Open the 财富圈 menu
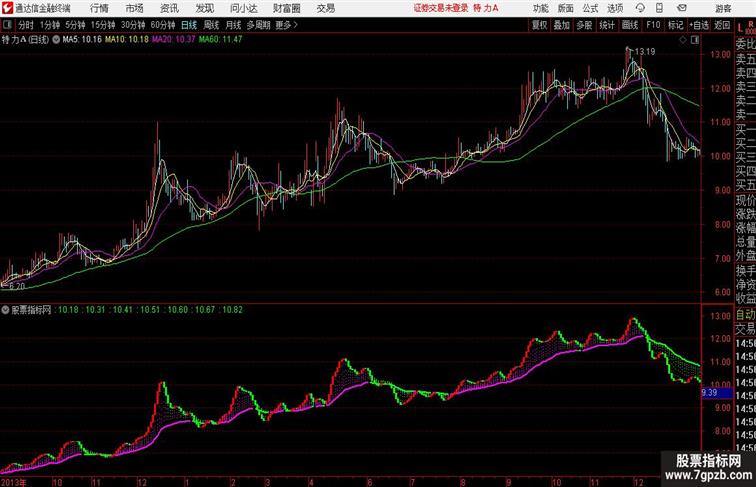 coord(286,8)
